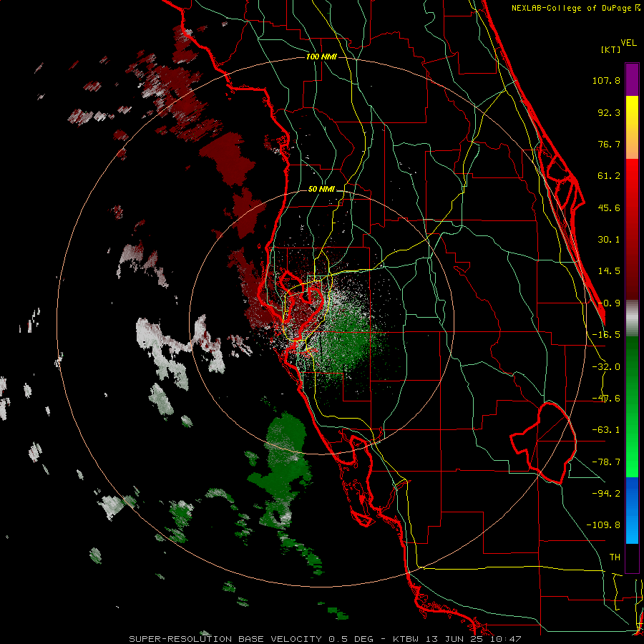Viewport: 644px width, 644px height.
Task: Pick the -0.9 velocity scale value
Action: 609,303
